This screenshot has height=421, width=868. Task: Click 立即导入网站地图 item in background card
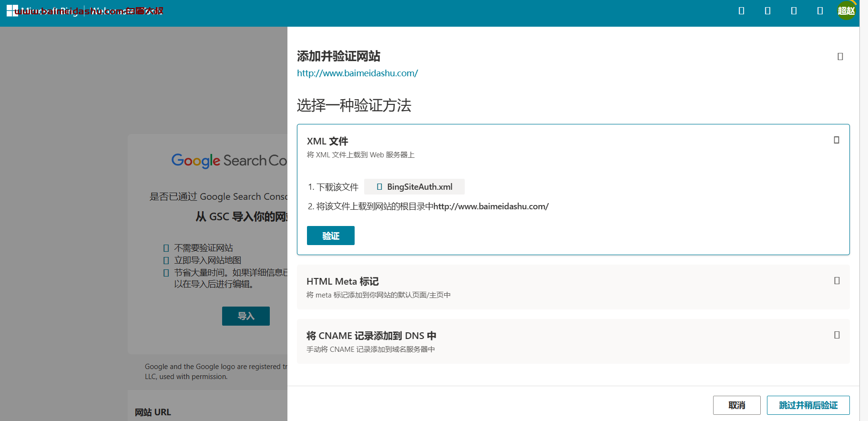(207, 260)
